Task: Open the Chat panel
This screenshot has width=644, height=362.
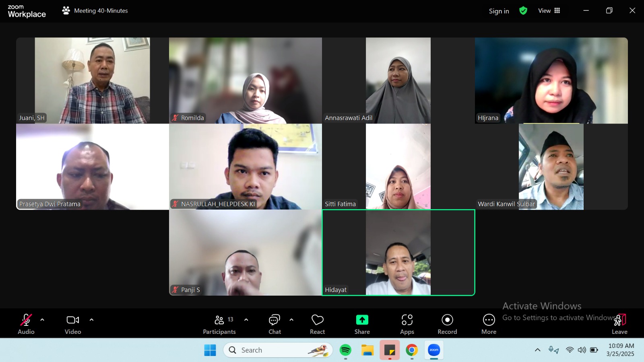Action: pyautogui.click(x=275, y=323)
